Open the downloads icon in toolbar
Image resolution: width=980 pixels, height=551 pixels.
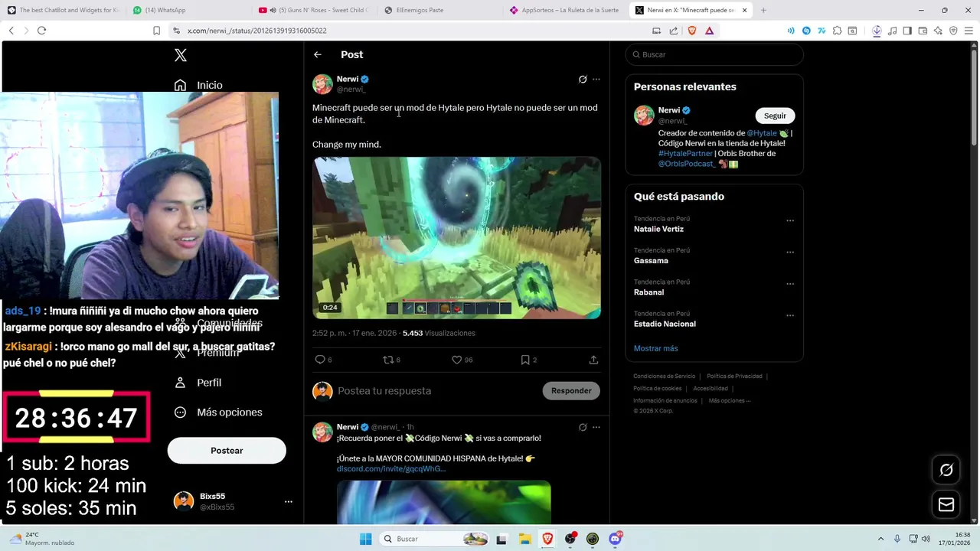coord(877,31)
